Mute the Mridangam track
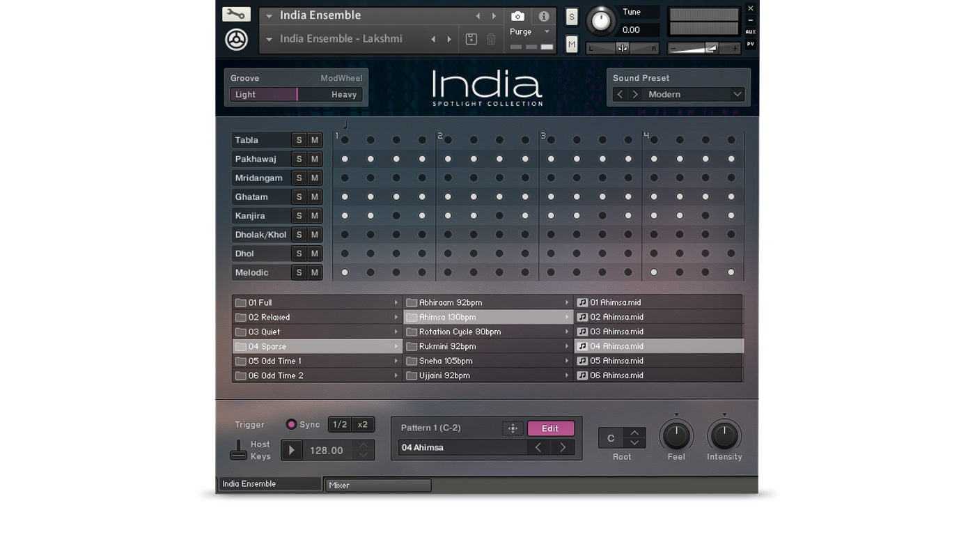Viewport: 975px width, 560px height. coord(315,178)
